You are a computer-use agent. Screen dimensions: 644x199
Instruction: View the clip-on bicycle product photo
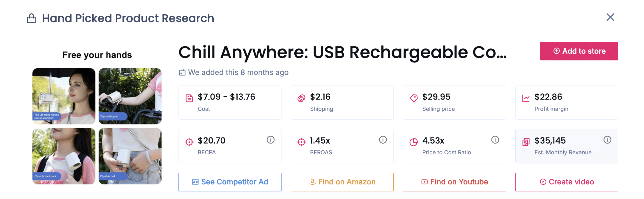point(130,96)
